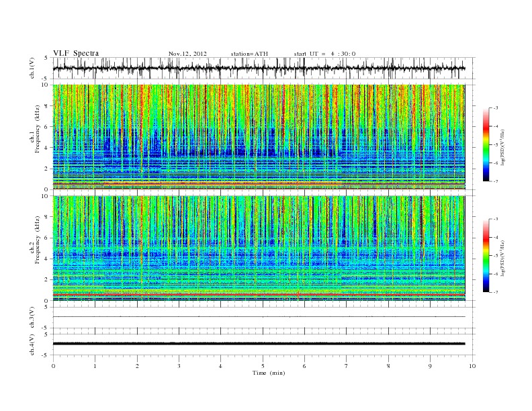Screen dimensions: 532x411
Task: Click the flat ch.3 voltage trace
Action: click(259, 317)
